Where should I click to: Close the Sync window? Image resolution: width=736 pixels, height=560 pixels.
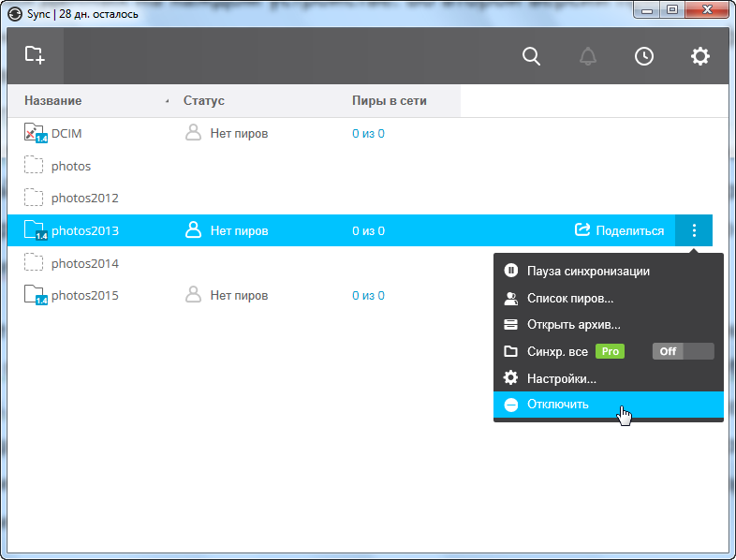click(707, 9)
